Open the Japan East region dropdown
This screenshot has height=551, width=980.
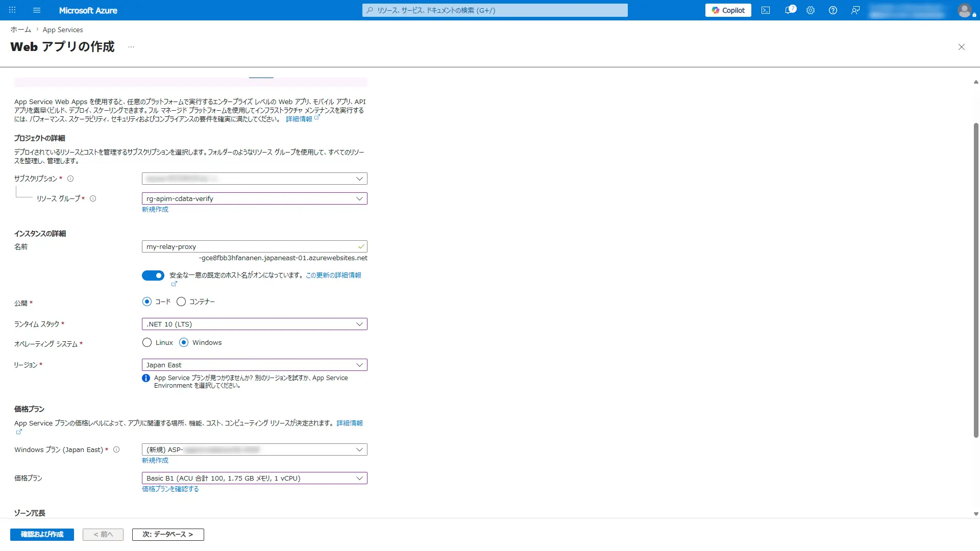pos(254,365)
